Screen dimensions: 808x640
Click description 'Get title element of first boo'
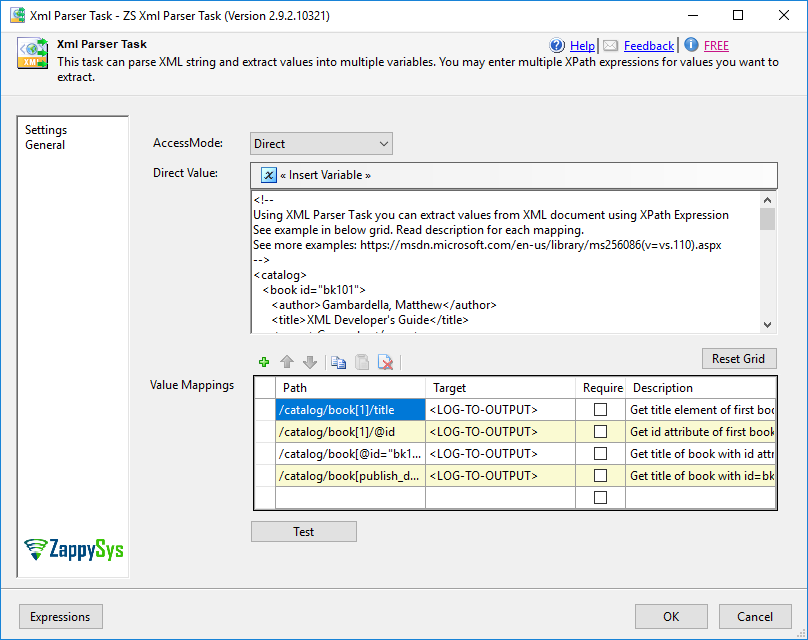[x=701, y=410]
